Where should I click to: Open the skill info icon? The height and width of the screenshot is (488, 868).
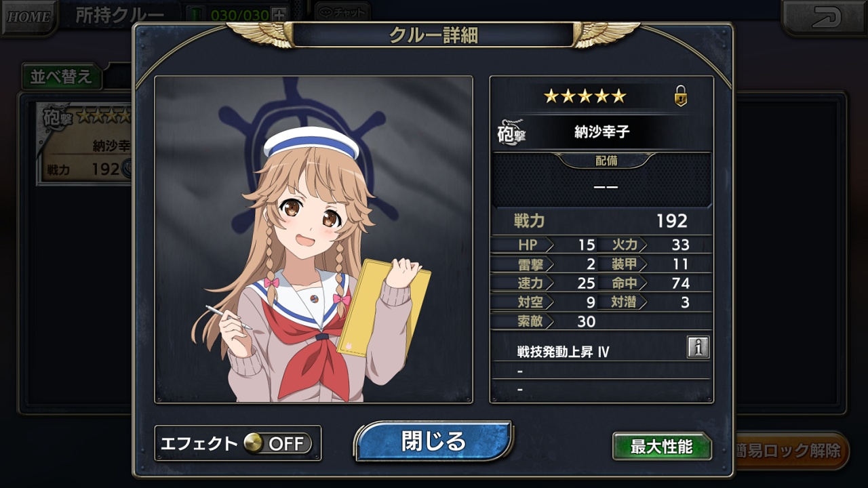click(x=698, y=347)
